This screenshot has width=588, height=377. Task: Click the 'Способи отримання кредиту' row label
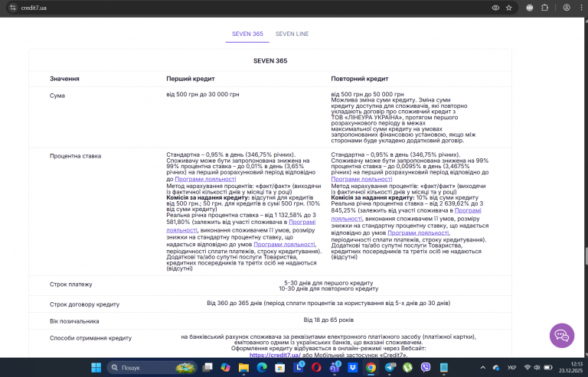91,338
